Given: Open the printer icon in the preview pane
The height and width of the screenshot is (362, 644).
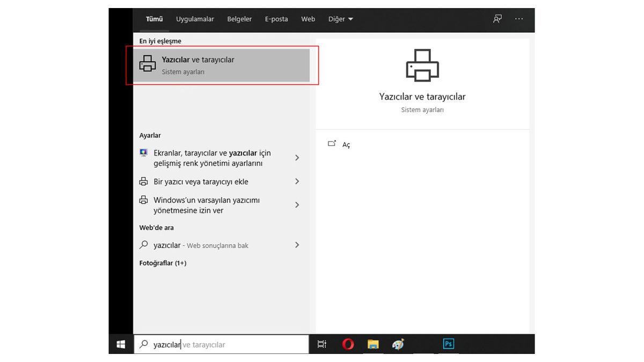Looking at the screenshot, I should [422, 65].
